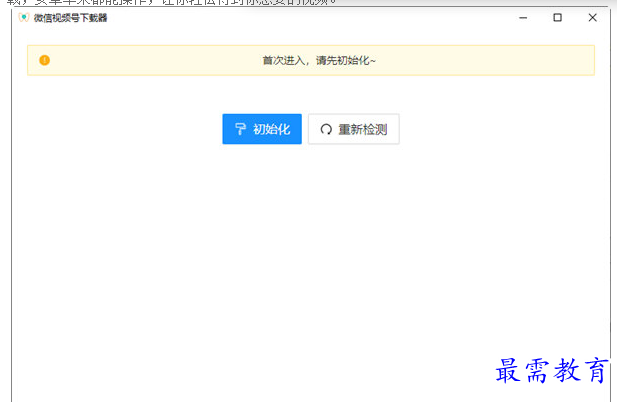Maximize the 微信视频号下载器 window
Screen dimensions: 617x402
pos(558,18)
